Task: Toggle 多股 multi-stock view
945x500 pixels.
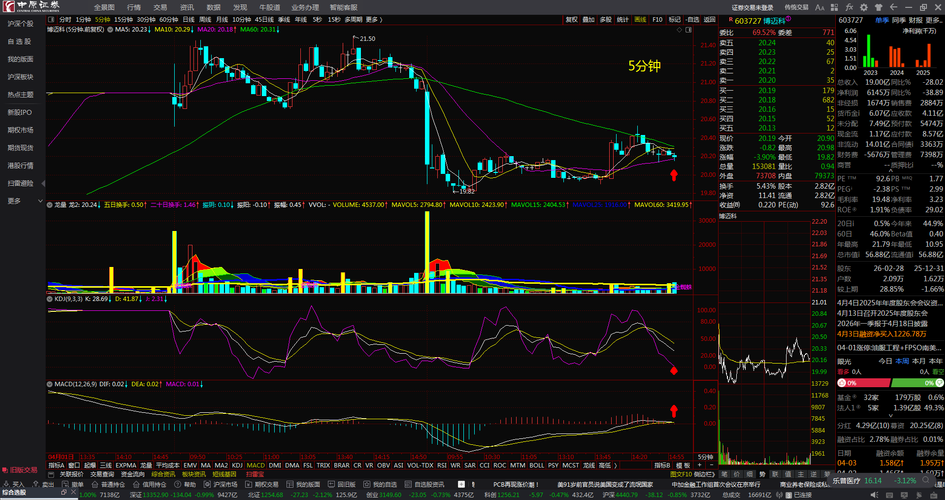Action: coord(606,19)
